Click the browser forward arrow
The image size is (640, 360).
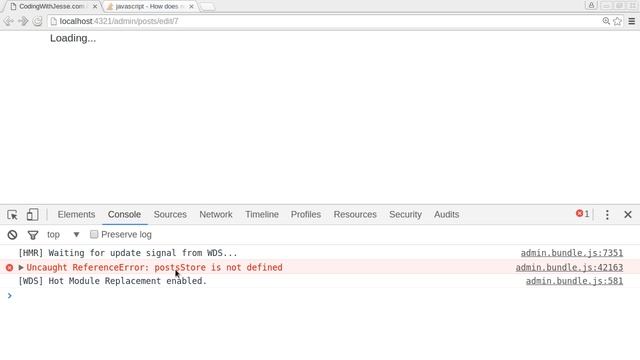(23, 21)
